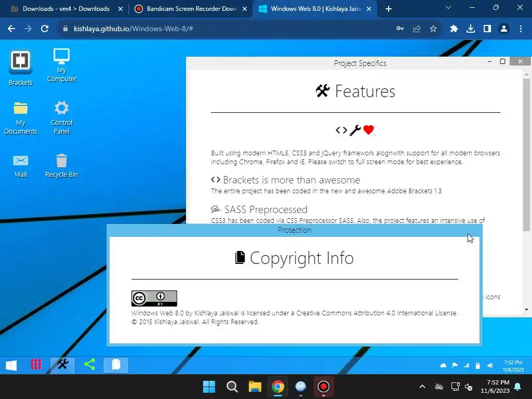The height and width of the screenshot is (399, 532).
Task: Minimize the Project Specifics window
Action: tap(489, 61)
